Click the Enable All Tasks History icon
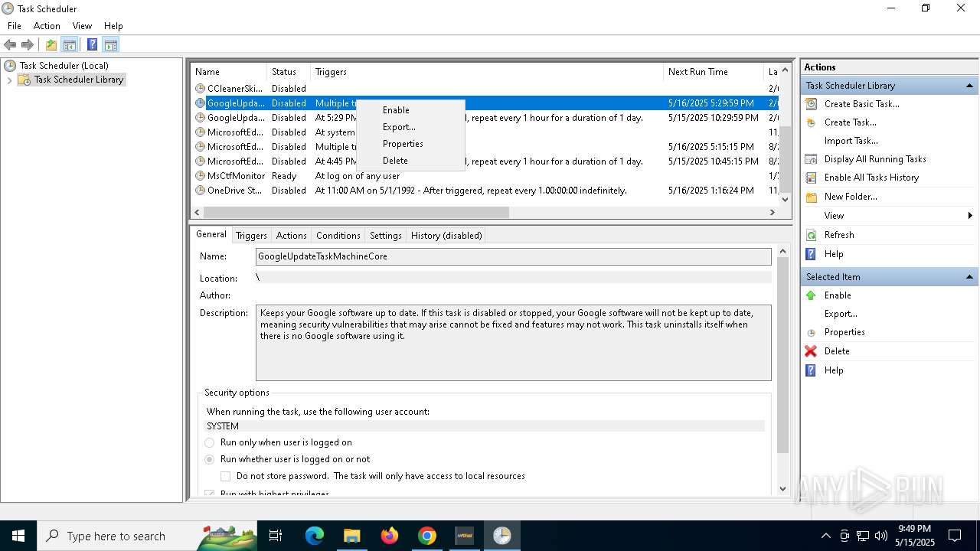This screenshot has height=551, width=980. click(811, 178)
